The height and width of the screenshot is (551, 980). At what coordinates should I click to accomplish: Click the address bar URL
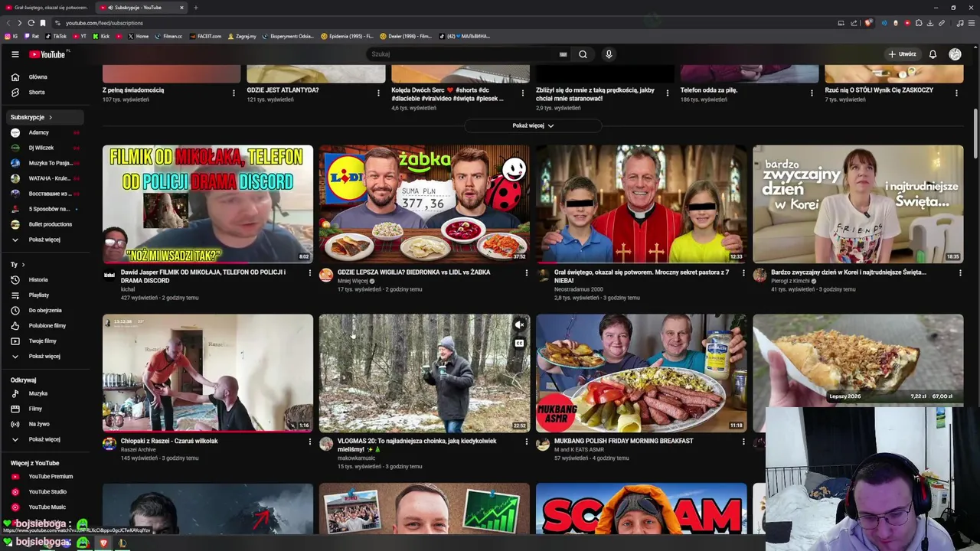(x=104, y=23)
